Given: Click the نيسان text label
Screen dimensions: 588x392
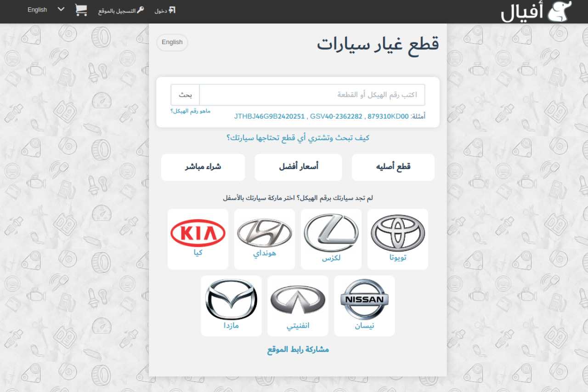Looking at the screenshot, I should pyautogui.click(x=364, y=326).
